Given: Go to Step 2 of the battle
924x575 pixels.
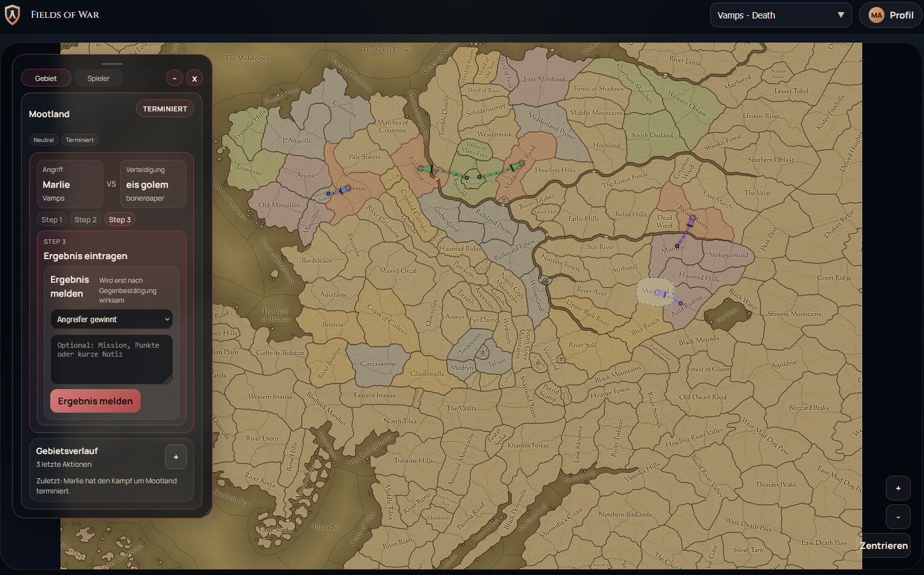Looking at the screenshot, I should pos(85,220).
